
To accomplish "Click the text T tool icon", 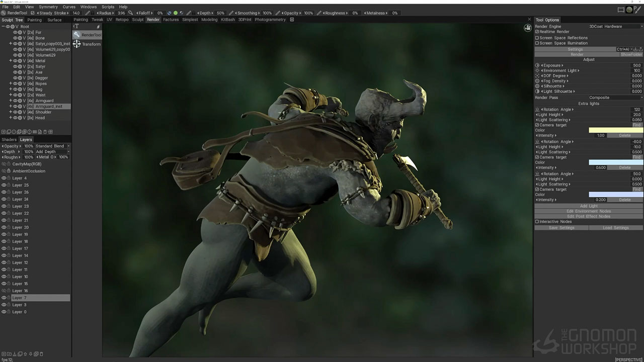I will click(x=76, y=26).
